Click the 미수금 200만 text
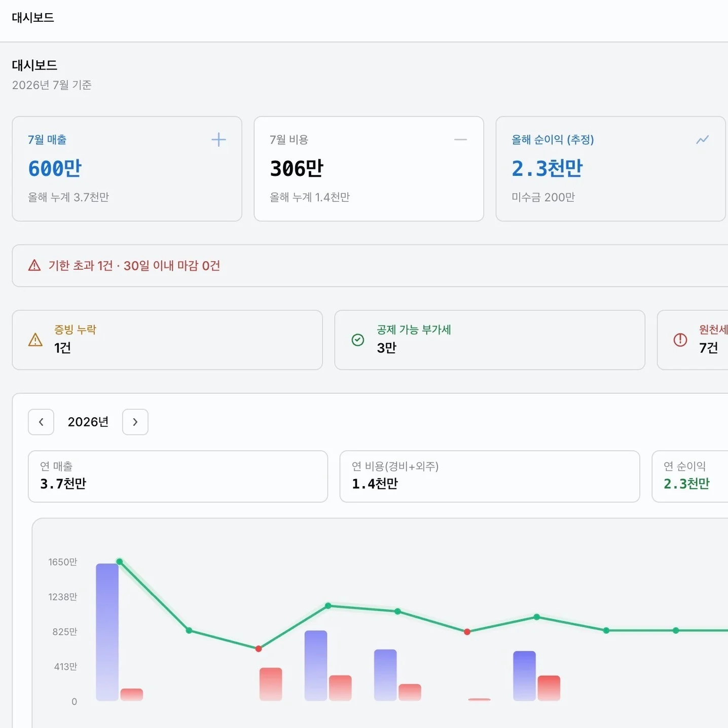The image size is (728, 728). (543, 197)
